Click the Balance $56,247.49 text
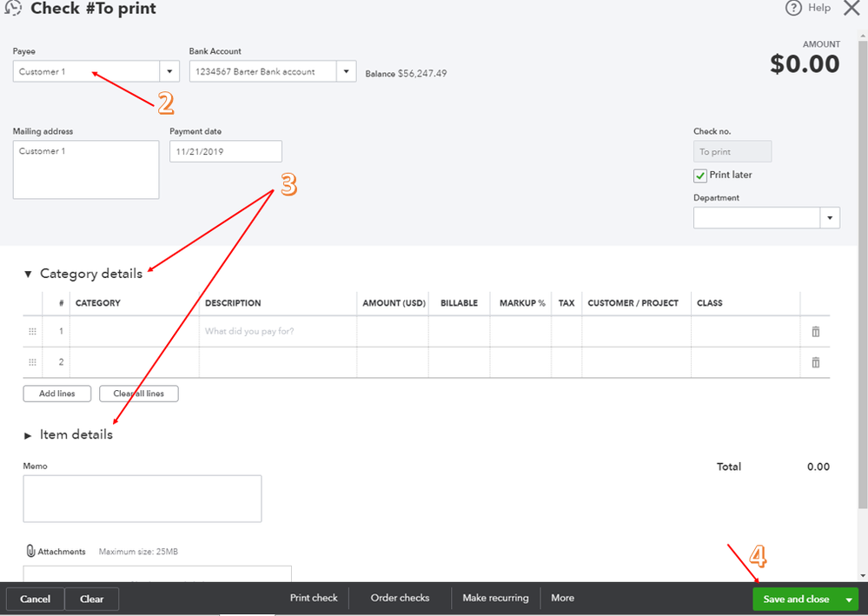Screen dimensions: 868x616 point(406,74)
